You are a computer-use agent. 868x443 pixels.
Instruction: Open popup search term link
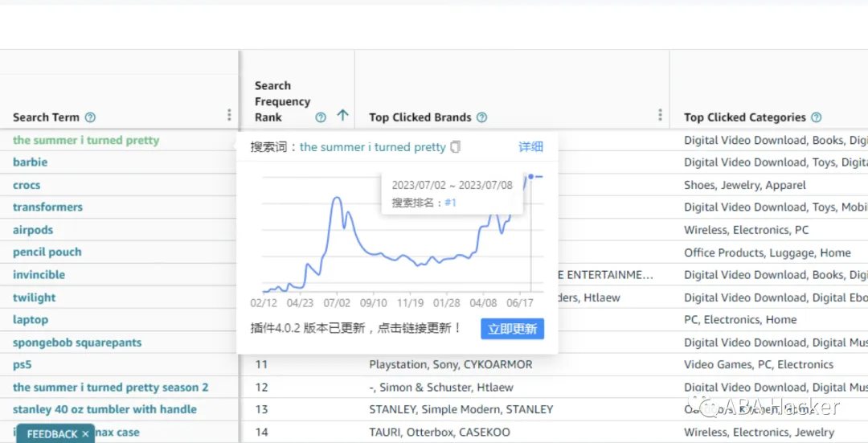click(373, 147)
